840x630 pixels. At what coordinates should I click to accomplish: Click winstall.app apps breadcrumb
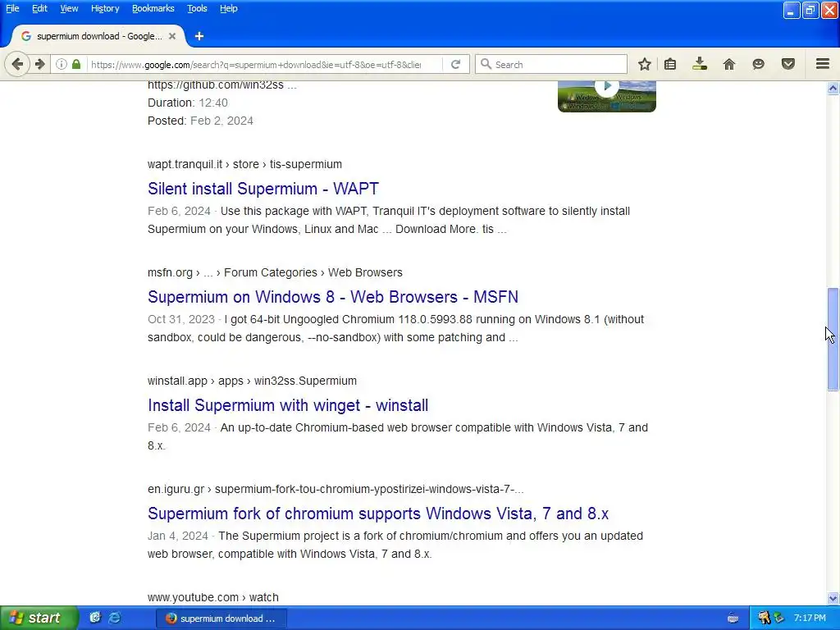[x=252, y=381]
